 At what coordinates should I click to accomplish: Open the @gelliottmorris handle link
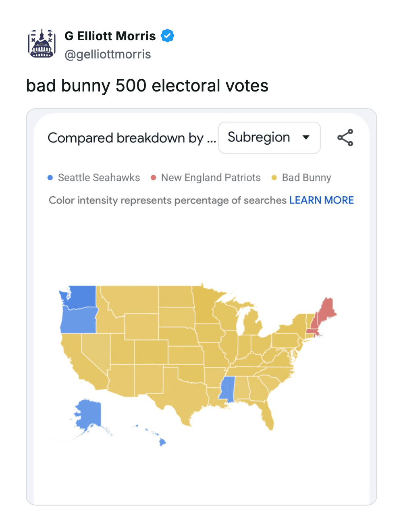pyautogui.click(x=108, y=54)
